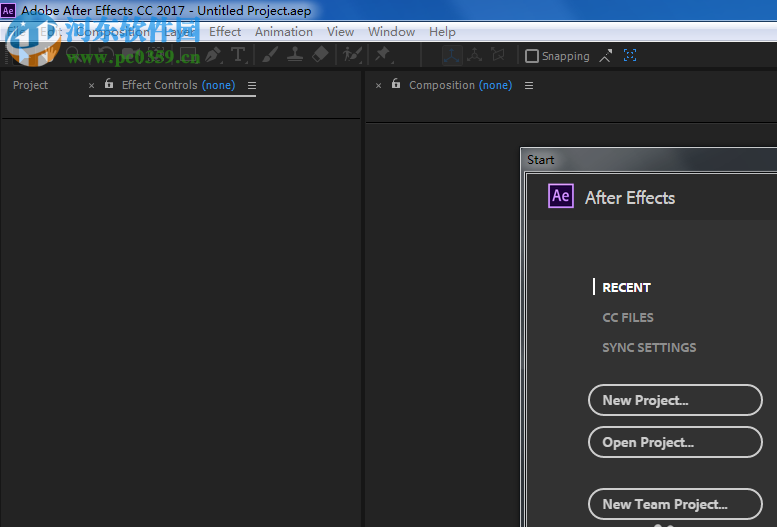Select the Pen tool
The height and width of the screenshot is (527, 777).
tap(214, 55)
